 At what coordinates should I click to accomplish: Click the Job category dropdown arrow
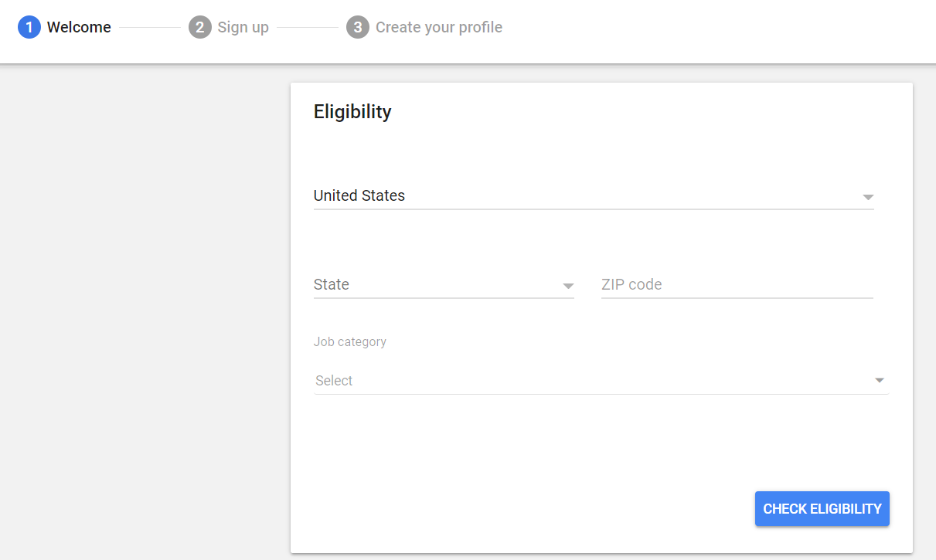[879, 381]
